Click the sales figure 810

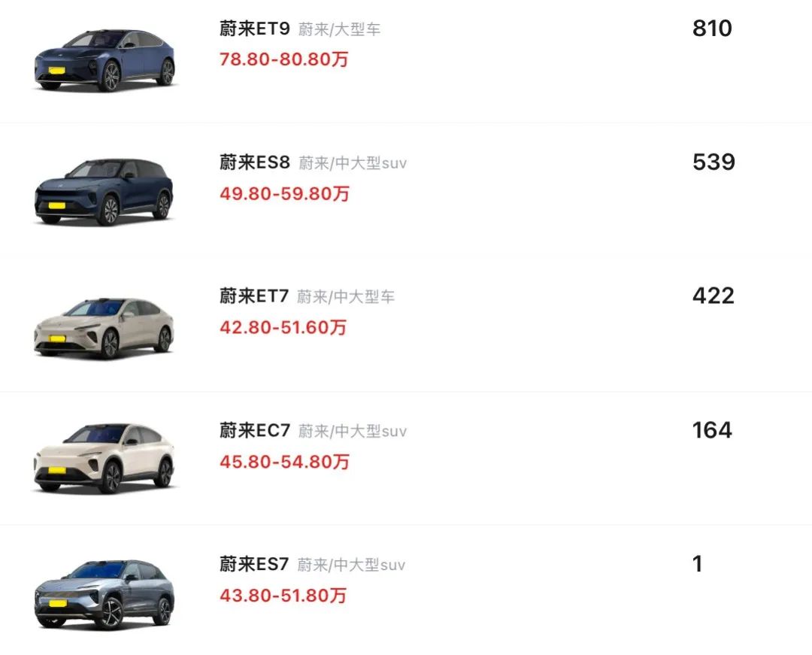(712, 28)
